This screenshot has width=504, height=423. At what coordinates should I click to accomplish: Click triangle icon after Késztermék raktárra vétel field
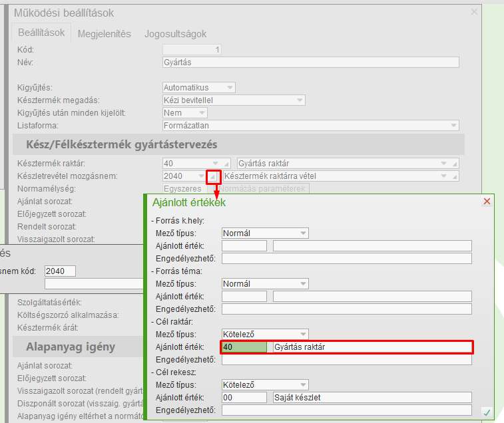(x=455, y=176)
